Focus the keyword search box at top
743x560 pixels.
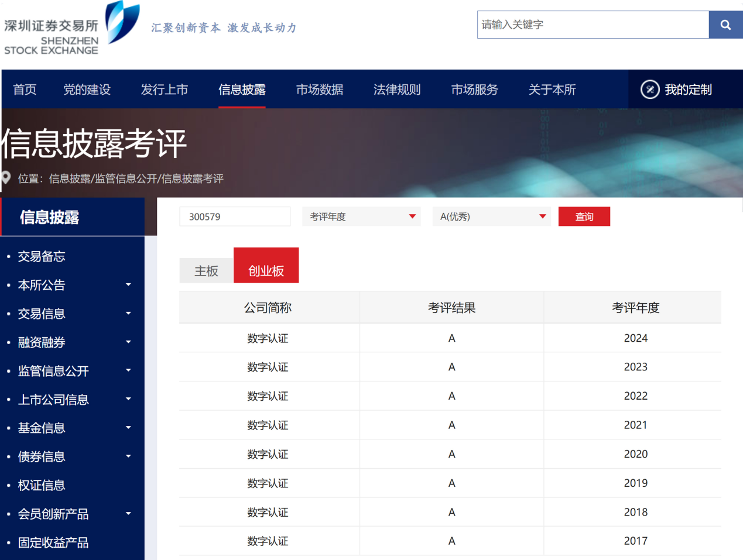point(593,25)
